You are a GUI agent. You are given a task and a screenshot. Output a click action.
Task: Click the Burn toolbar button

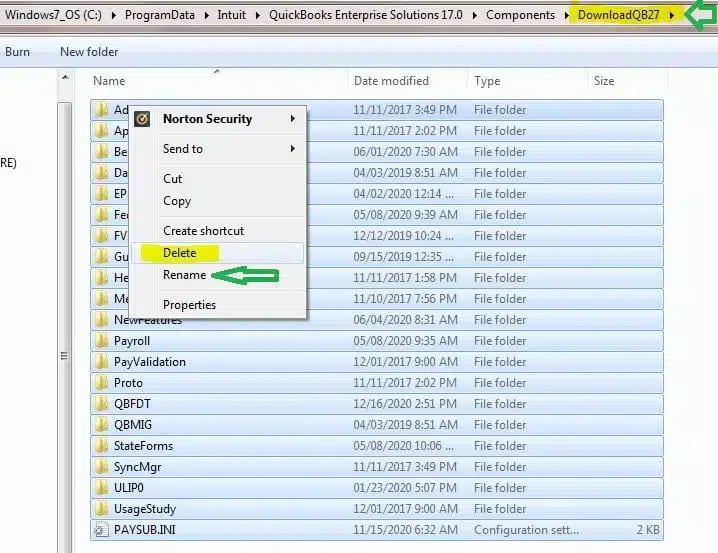pos(17,52)
